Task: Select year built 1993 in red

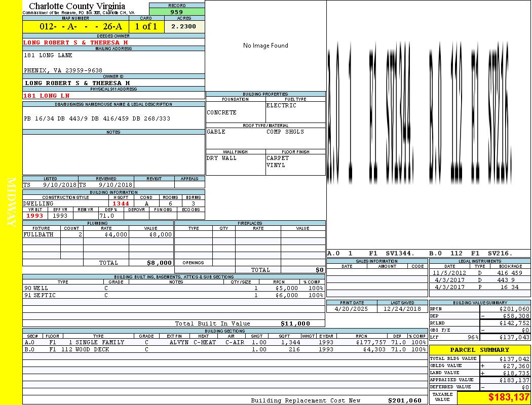Action: coord(34,216)
